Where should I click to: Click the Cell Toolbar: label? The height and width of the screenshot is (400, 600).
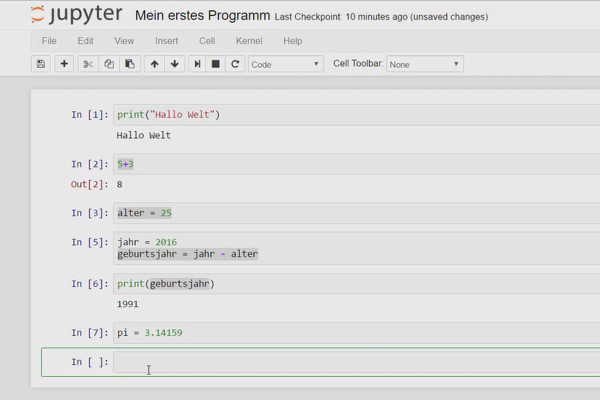click(358, 64)
